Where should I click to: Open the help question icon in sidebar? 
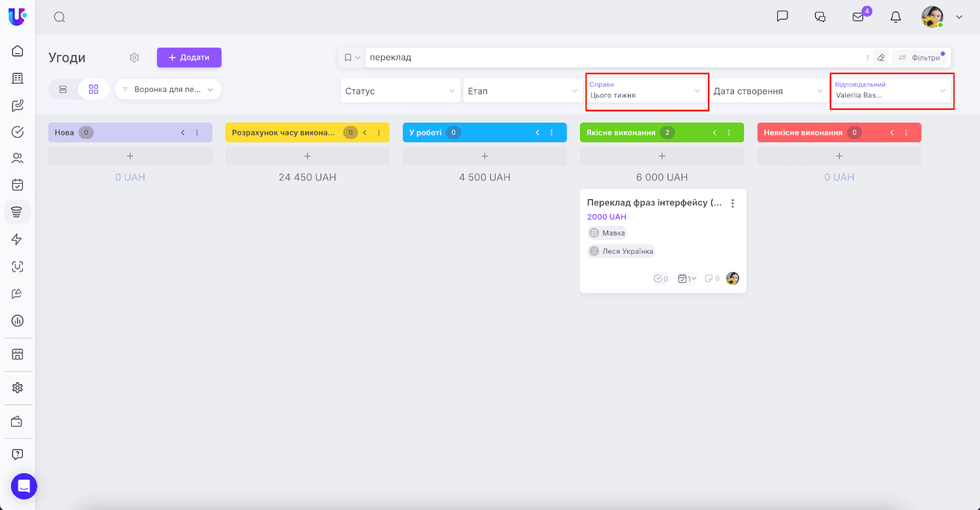pyautogui.click(x=18, y=455)
